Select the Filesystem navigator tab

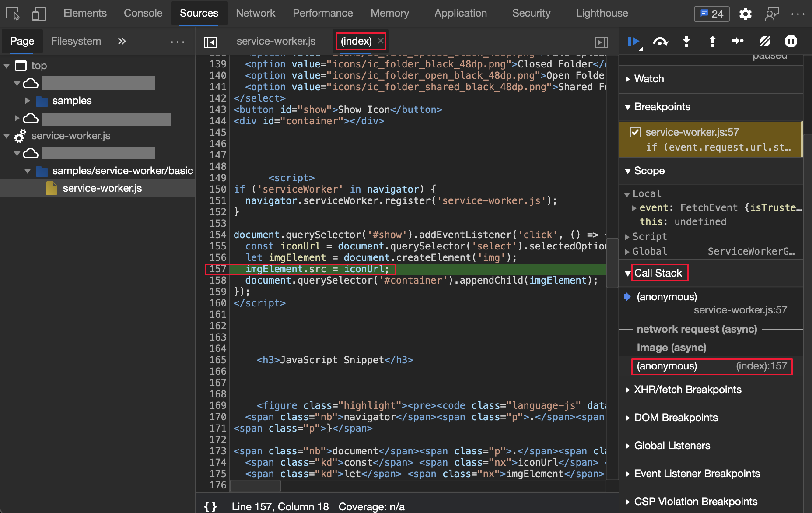76,41
